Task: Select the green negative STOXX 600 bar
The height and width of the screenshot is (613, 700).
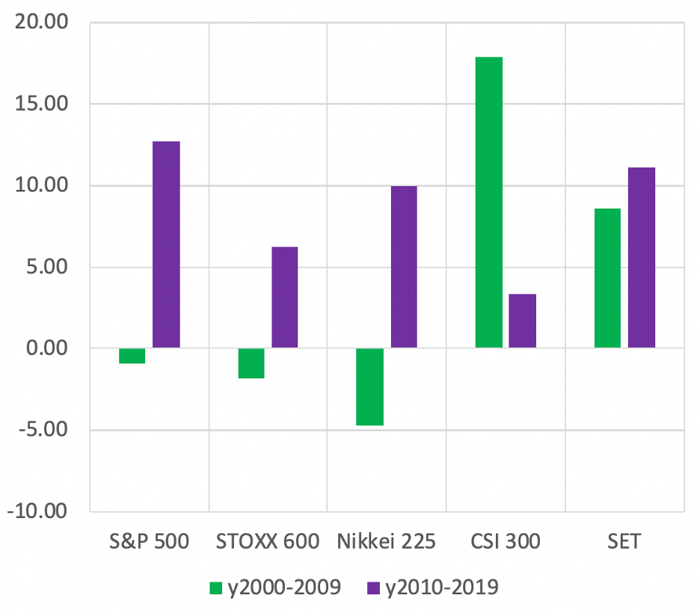Action: [251, 363]
